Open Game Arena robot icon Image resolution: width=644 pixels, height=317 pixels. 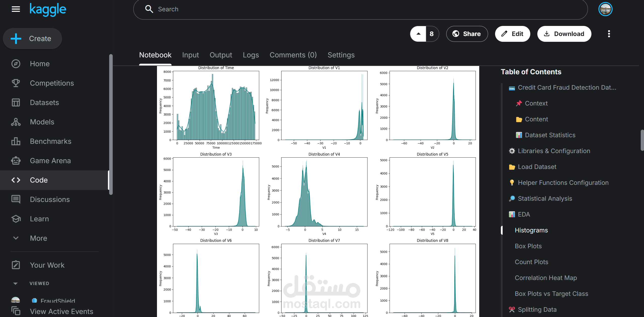[16, 161]
